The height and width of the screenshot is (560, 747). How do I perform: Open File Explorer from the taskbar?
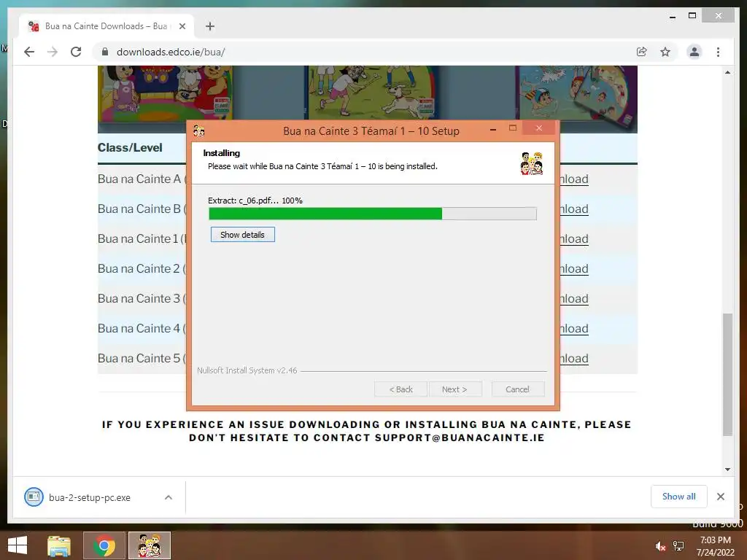click(59, 545)
